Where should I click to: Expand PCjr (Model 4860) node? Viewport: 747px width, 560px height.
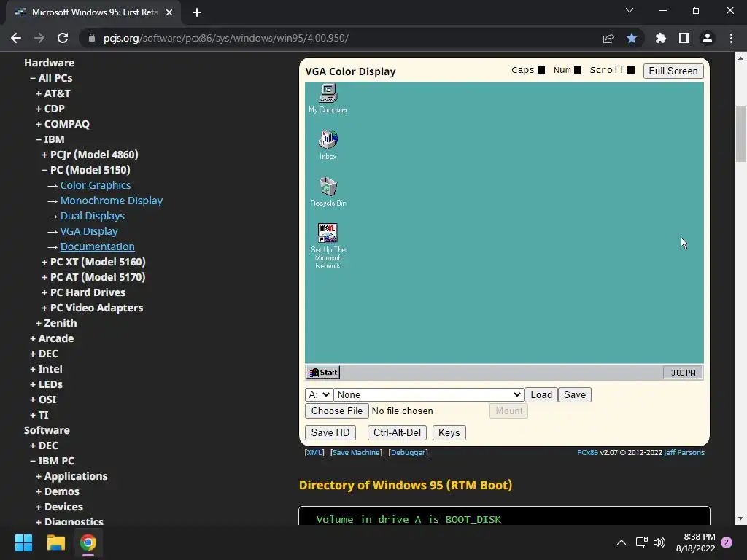[90, 155]
